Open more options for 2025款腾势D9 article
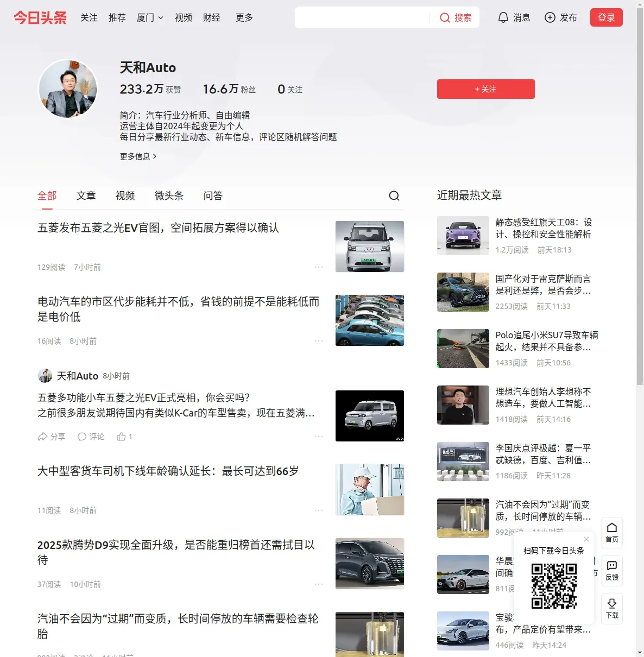The width and height of the screenshot is (644, 657). [319, 584]
